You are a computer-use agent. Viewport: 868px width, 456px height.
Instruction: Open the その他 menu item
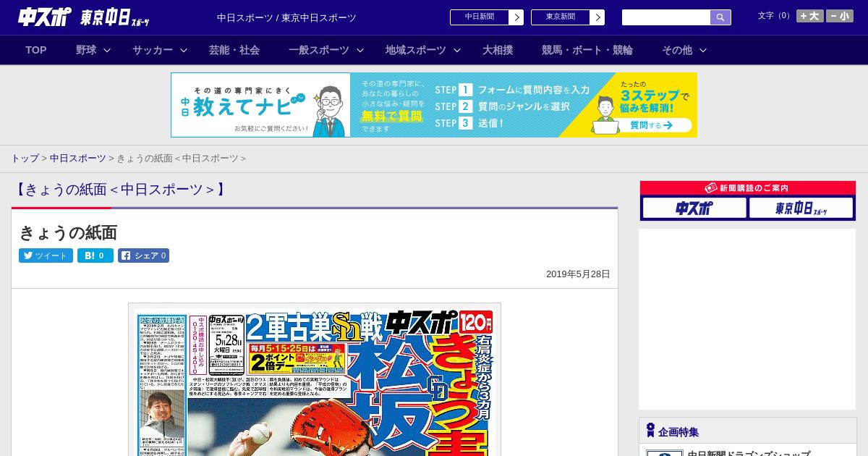tap(677, 50)
